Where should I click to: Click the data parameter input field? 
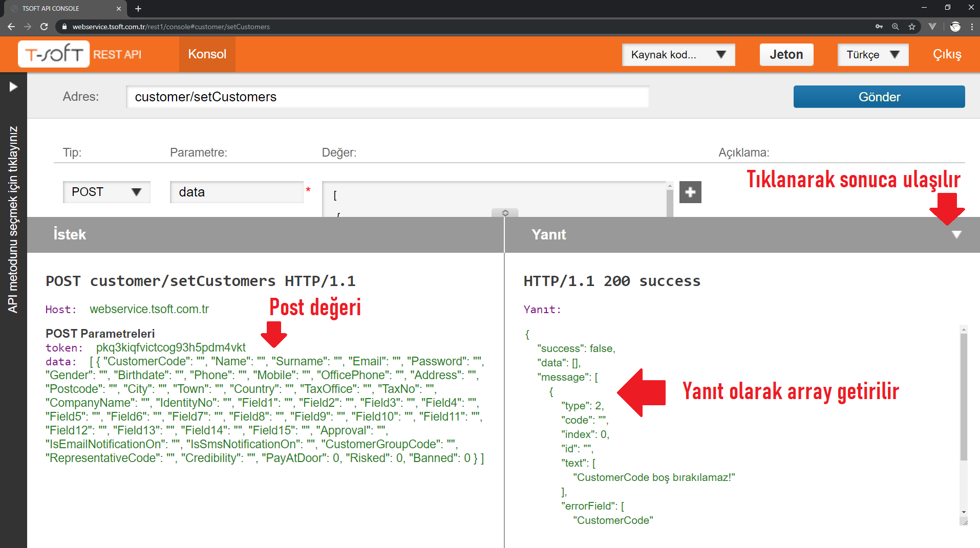[237, 192]
